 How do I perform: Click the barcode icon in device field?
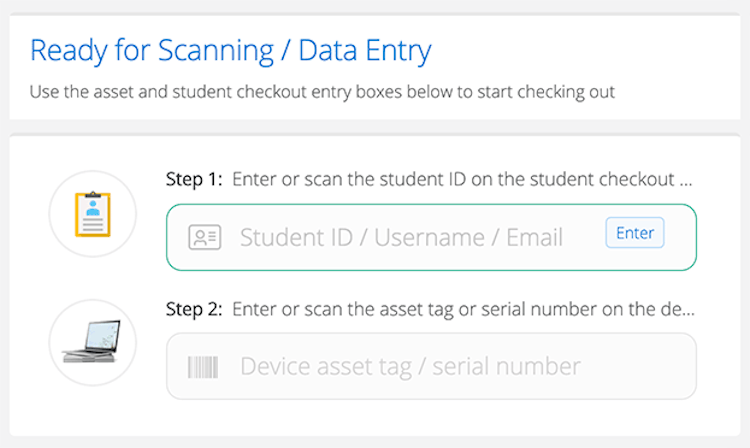coord(203,366)
